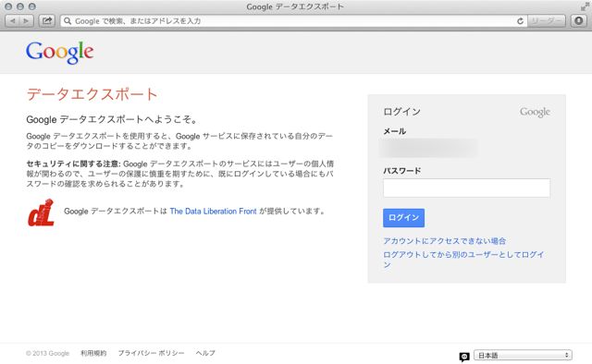Click the ログアウトしてから別のユーザーとしてログイン link
Screen dimensions: 592x364
tap(463, 260)
